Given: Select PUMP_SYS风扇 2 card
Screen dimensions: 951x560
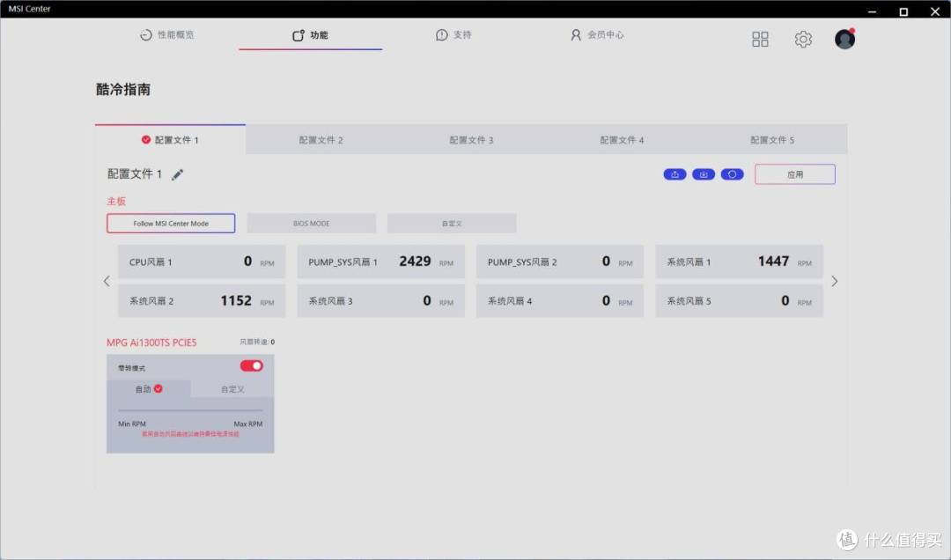Looking at the screenshot, I should 560,262.
